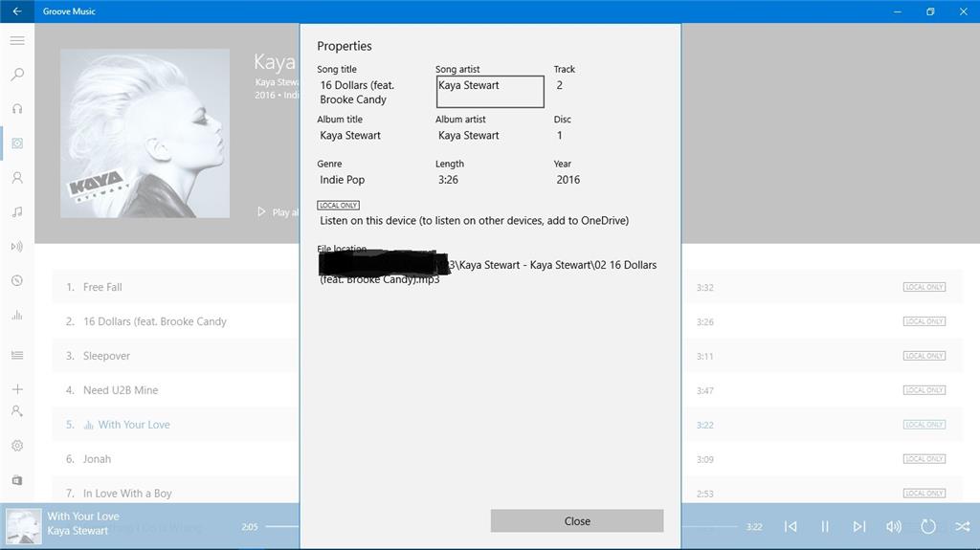Click the now playing album thumbnail

click(24, 526)
